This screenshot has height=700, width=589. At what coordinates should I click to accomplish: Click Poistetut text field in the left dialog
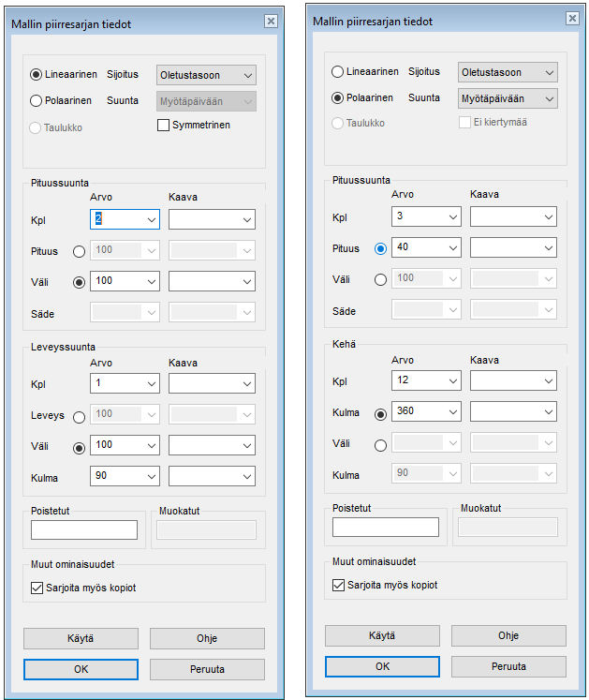[x=84, y=529]
